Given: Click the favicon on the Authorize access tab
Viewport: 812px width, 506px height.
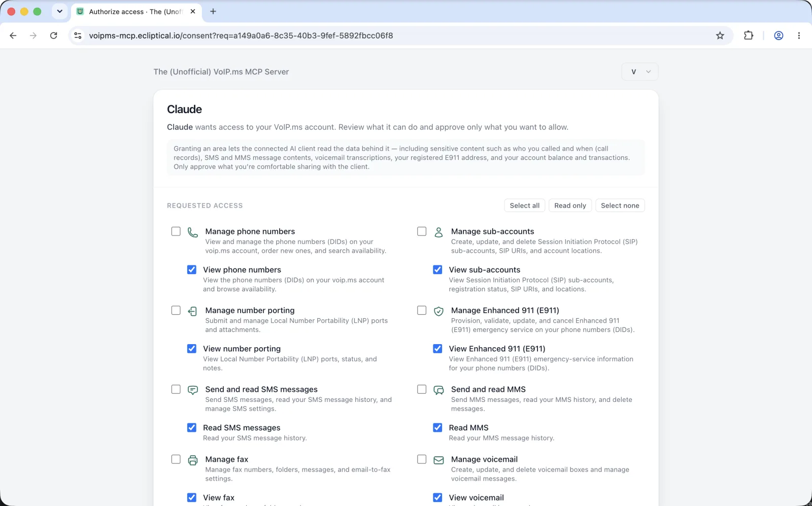Looking at the screenshot, I should coord(80,11).
